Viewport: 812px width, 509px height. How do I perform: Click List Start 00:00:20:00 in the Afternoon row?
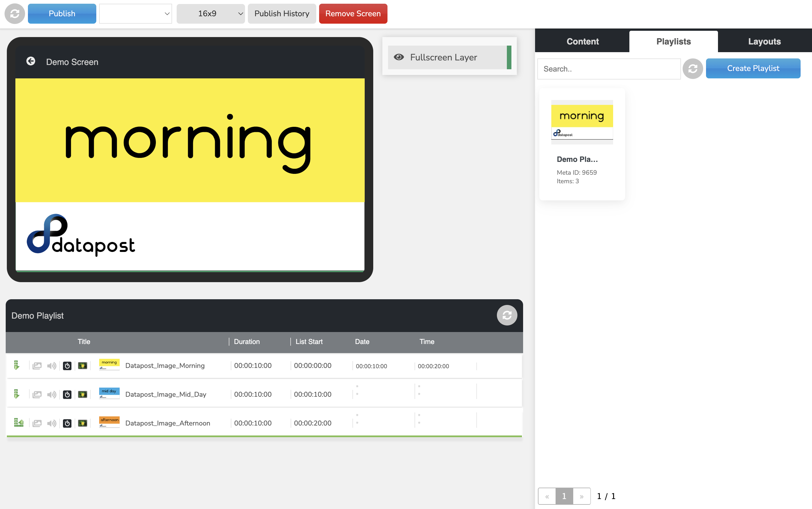(x=313, y=423)
